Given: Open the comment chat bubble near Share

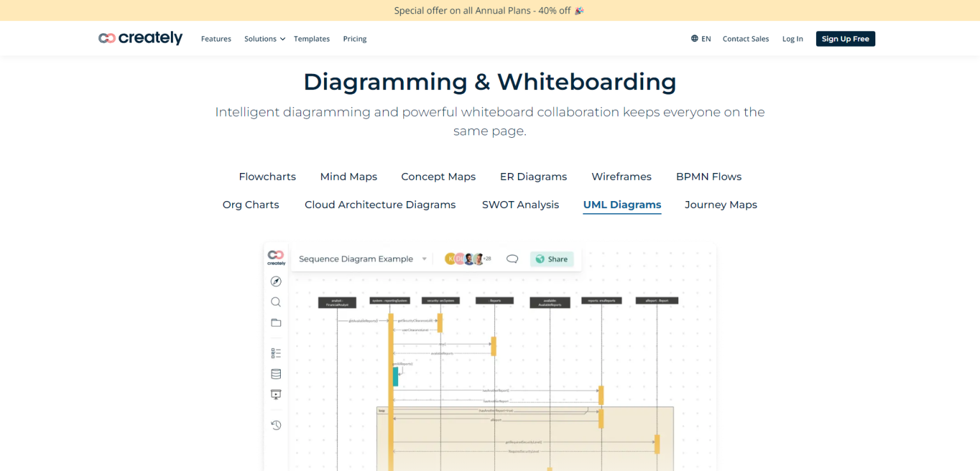Looking at the screenshot, I should coord(512,259).
